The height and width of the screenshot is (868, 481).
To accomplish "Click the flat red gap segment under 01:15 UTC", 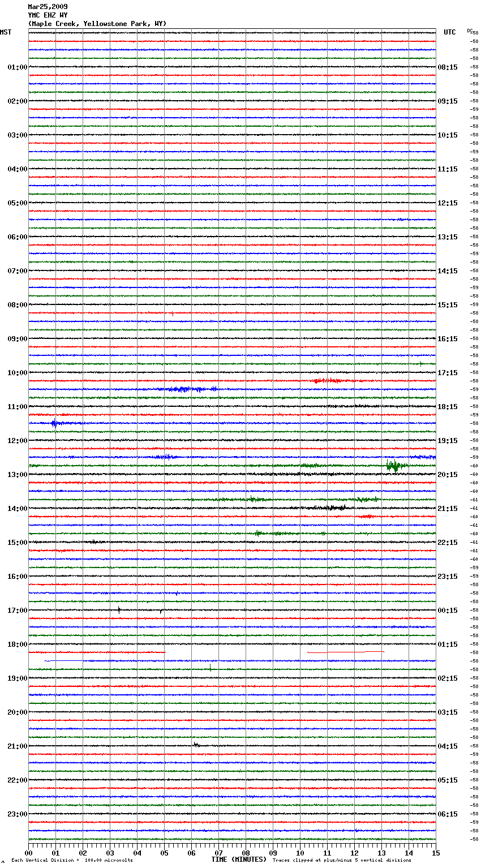I will [346, 652].
